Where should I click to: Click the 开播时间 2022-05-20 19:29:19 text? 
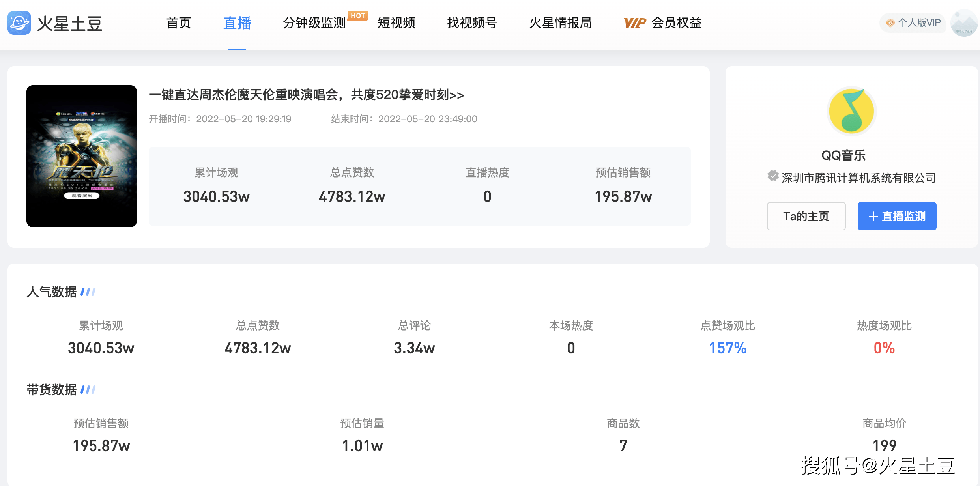coord(220,119)
